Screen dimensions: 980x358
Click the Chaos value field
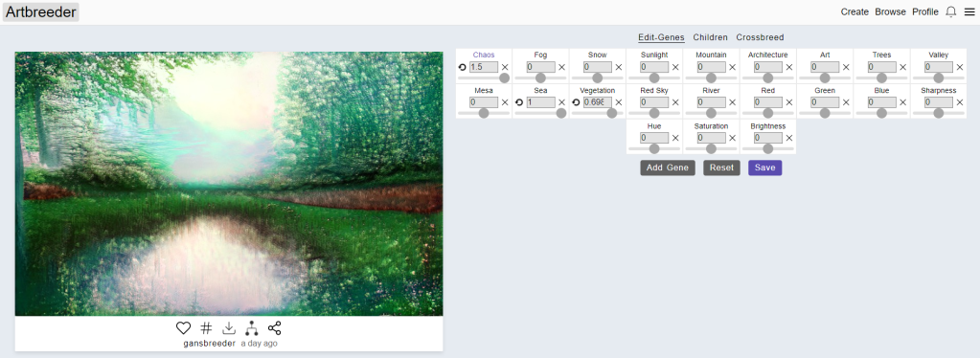tap(484, 67)
